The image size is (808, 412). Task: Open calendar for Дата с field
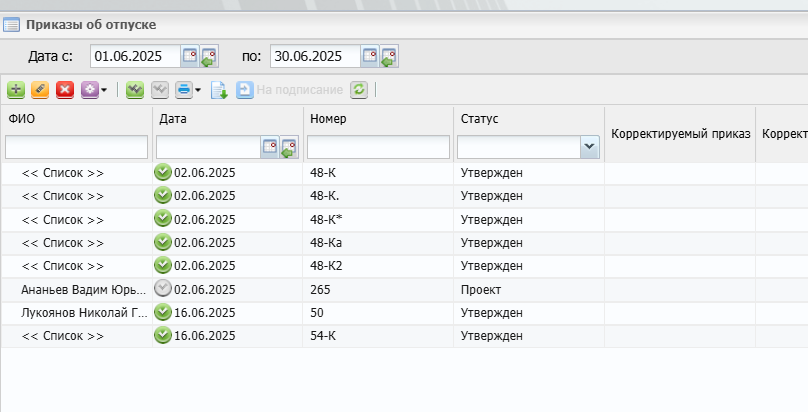coord(190,56)
